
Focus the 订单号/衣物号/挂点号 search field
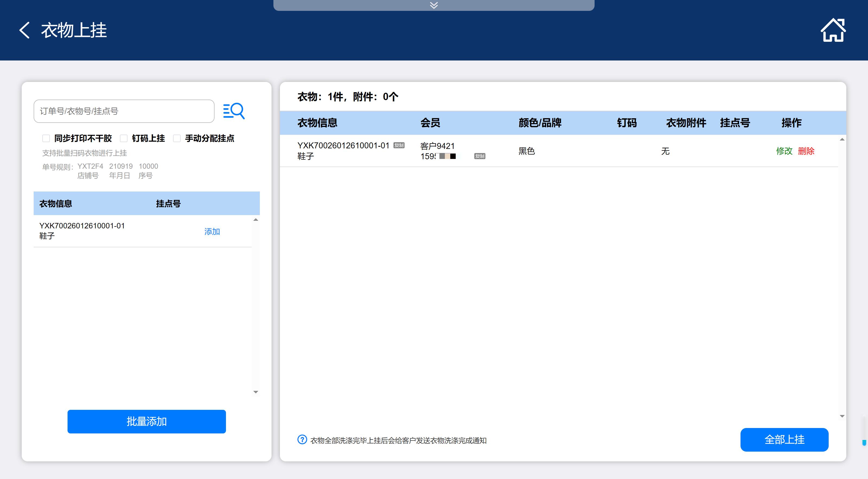(124, 111)
